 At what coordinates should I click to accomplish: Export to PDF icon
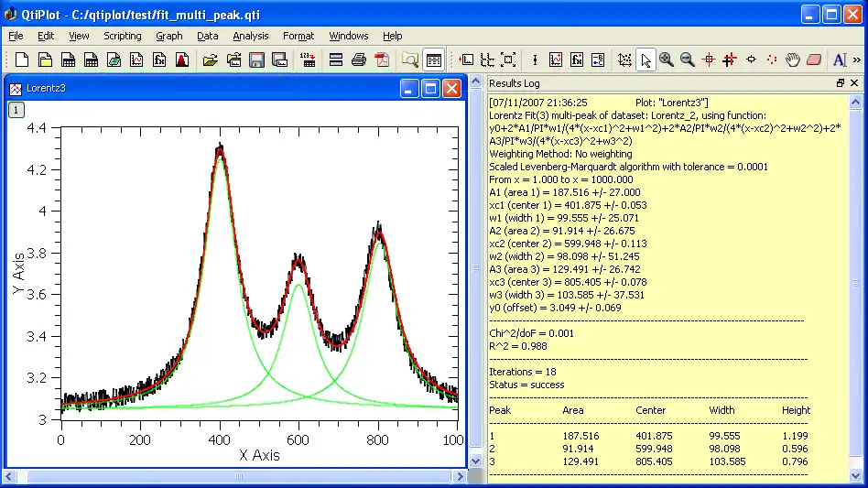tap(381, 60)
